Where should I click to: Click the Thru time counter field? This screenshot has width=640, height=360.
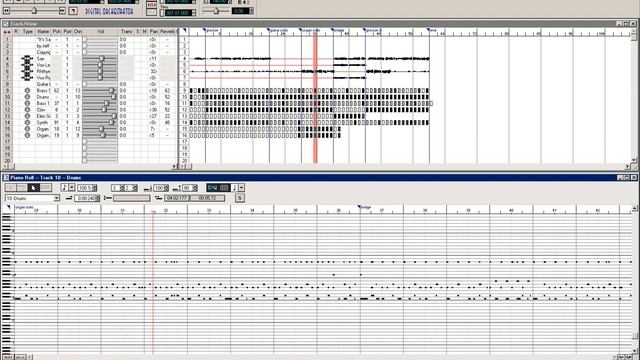[177, 13]
